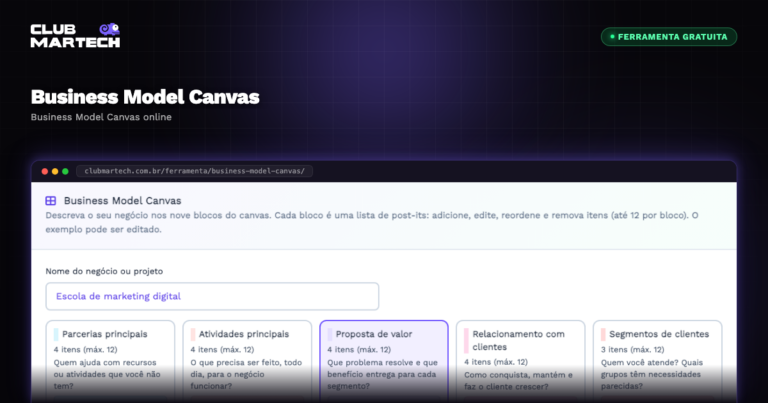The image size is (768, 403).
Task: Click the blue color tag of Parcerias principais
Action: [56, 334]
